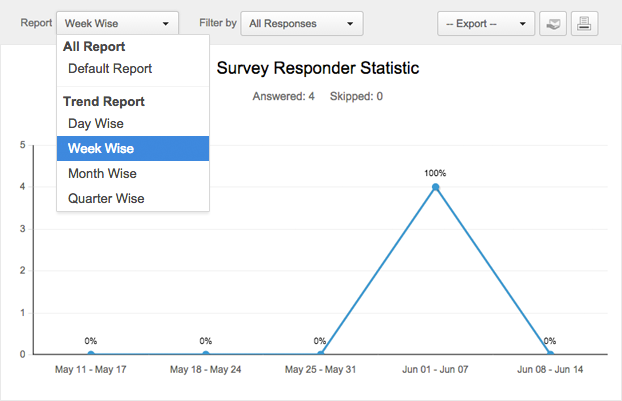Click the share report icon
The image size is (622, 401).
tap(552, 23)
